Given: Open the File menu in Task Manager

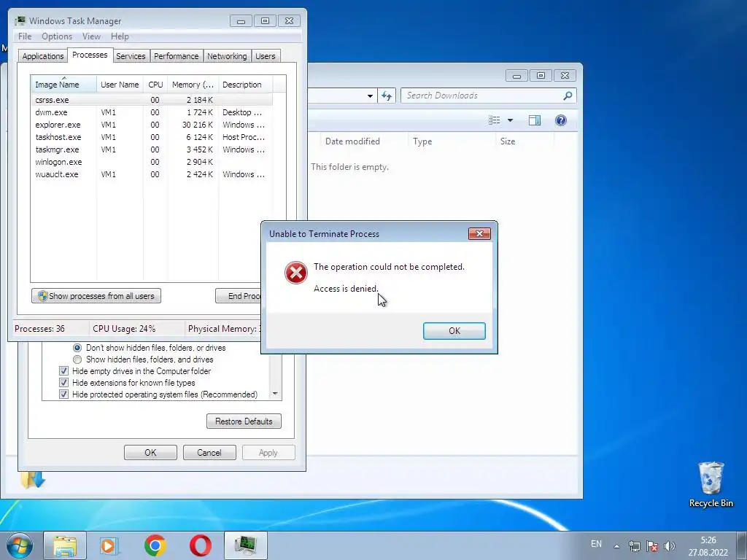Looking at the screenshot, I should pos(25,36).
